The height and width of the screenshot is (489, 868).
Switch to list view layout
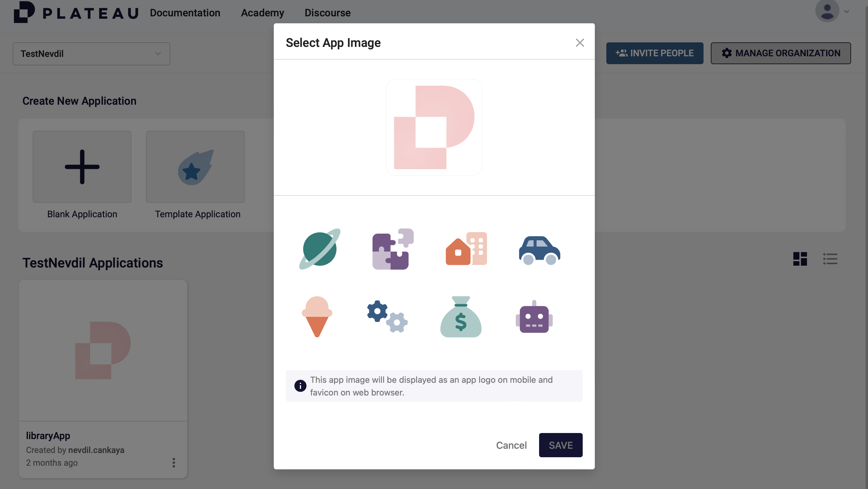pyautogui.click(x=830, y=259)
